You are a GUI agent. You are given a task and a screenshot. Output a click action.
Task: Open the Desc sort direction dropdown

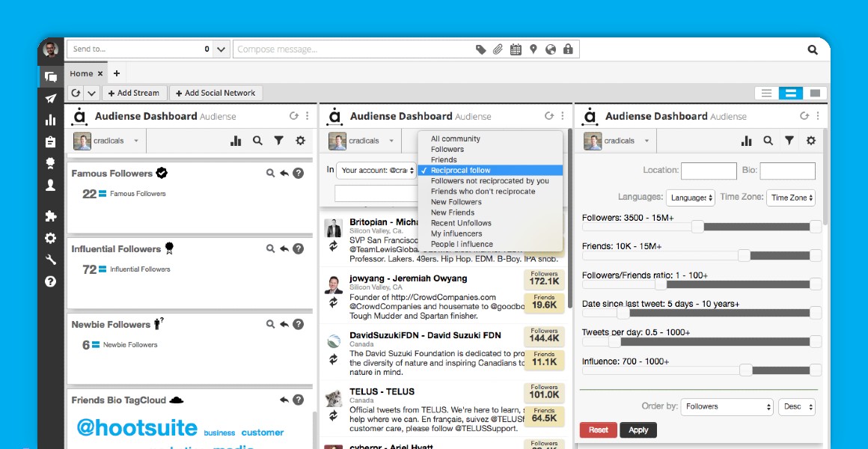coord(797,406)
